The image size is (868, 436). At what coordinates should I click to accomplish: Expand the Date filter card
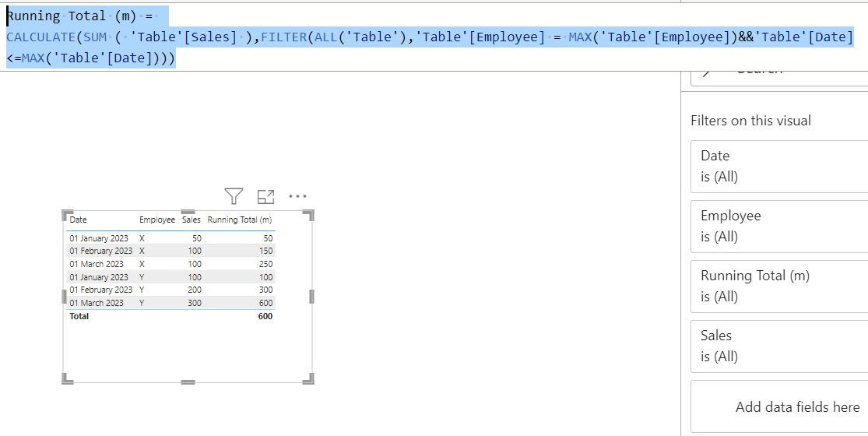[779, 166]
